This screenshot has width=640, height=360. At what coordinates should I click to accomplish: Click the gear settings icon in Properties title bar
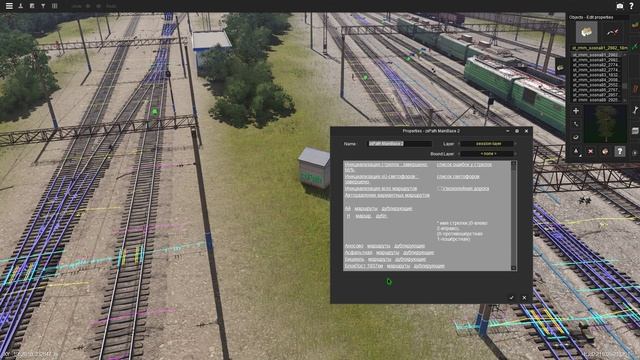click(517, 131)
